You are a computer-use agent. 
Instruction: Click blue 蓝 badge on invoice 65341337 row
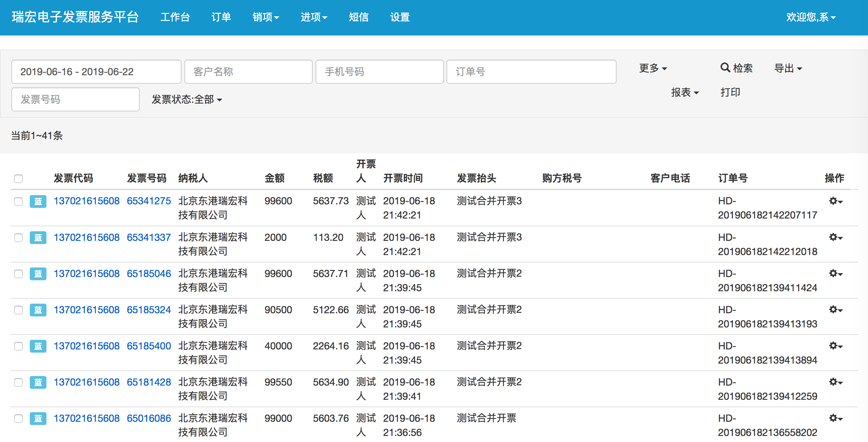pyautogui.click(x=38, y=237)
